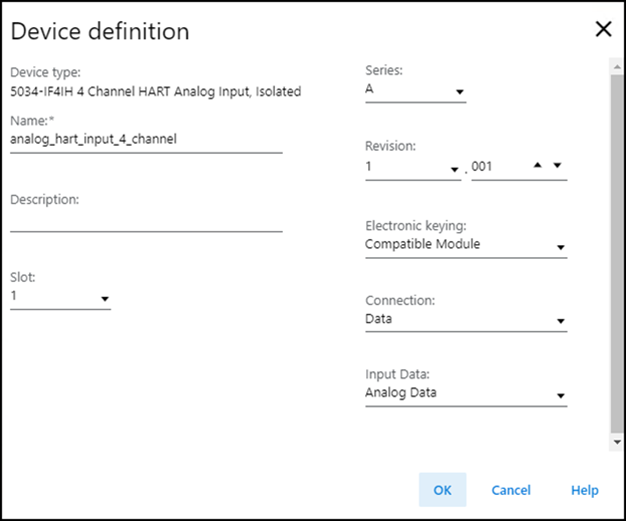This screenshot has height=521, width=626.
Task: Cancel the device definition
Action: pyautogui.click(x=510, y=490)
